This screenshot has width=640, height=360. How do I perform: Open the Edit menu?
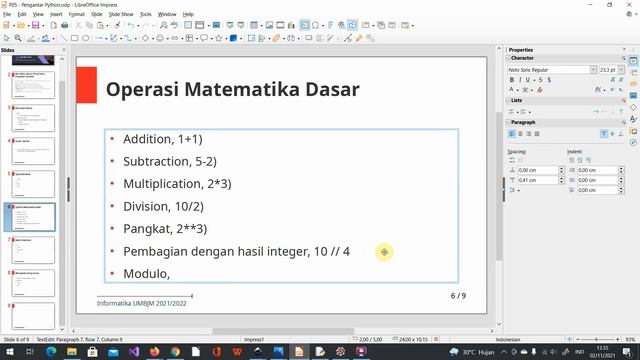pyautogui.click(x=22, y=14)
